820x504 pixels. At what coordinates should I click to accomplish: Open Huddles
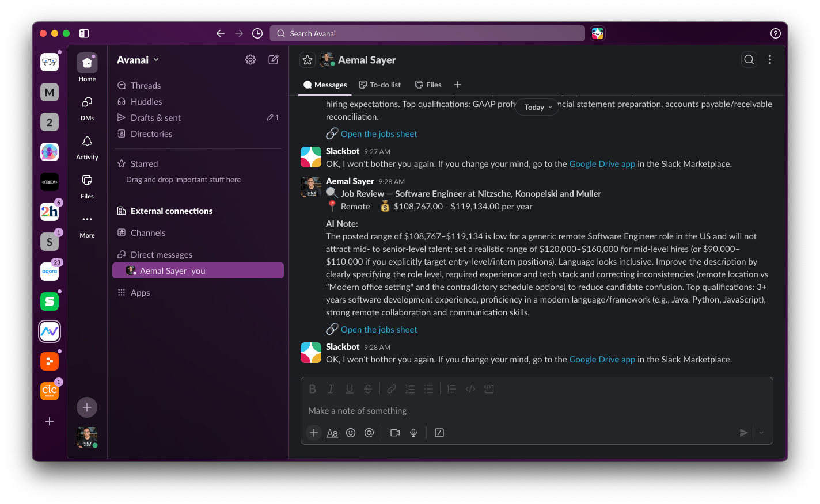(x=198, y=101)
